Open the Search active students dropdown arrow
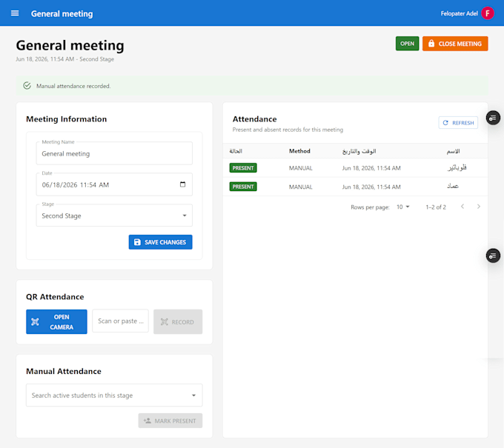Screen dimensions: 504x448 pyautogui.click(x=193, y=395)
